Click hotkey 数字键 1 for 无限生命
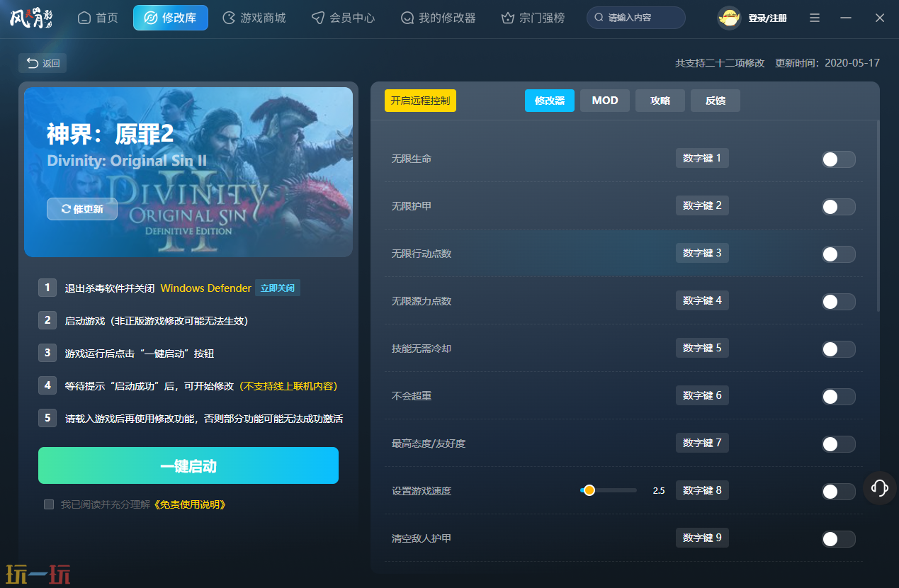This screenshot has height=588, width=899. pos(702,158)
